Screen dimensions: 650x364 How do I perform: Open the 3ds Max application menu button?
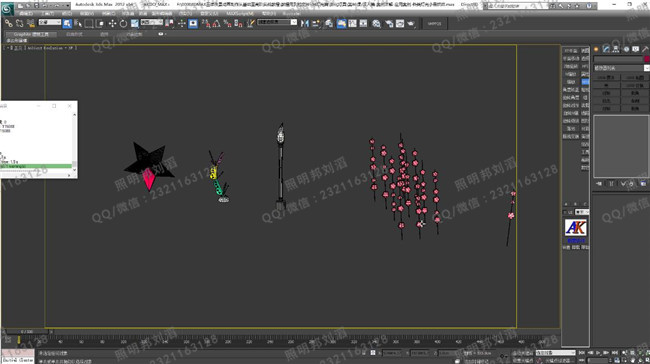(7, 9)
